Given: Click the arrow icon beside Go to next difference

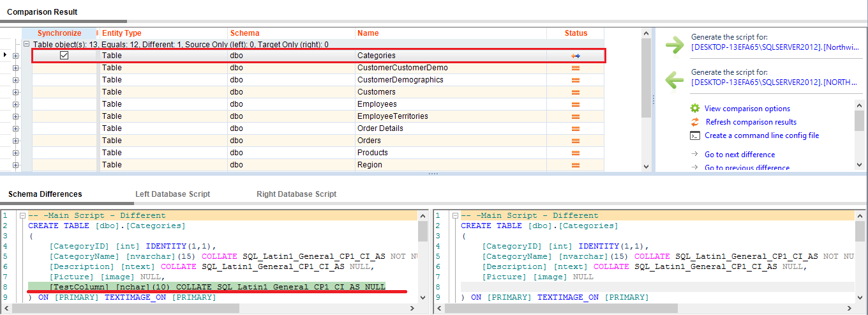Looking at the screenshot, I should point(695,155).
